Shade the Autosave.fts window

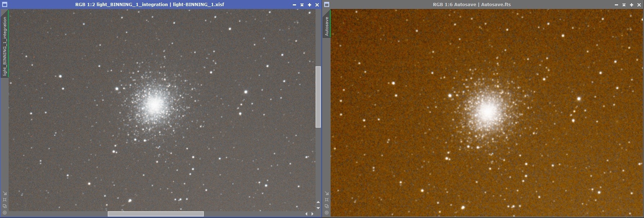(624, 5)
